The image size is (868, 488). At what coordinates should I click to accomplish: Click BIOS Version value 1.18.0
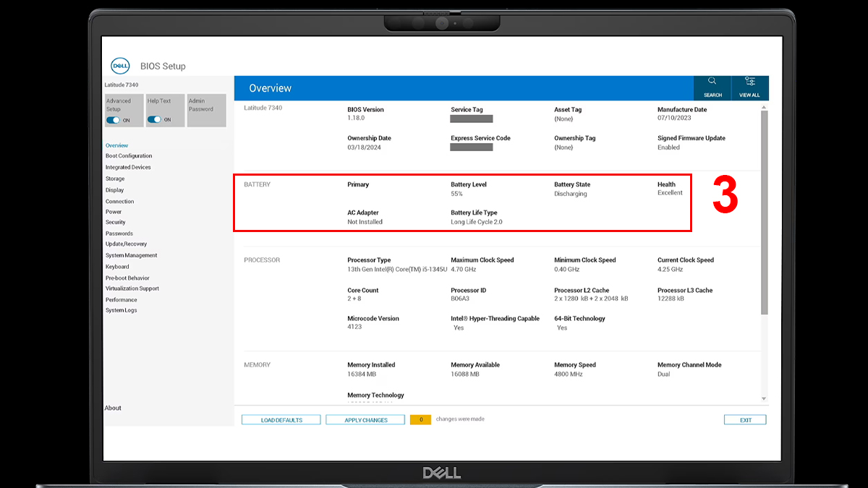[356, 119]
